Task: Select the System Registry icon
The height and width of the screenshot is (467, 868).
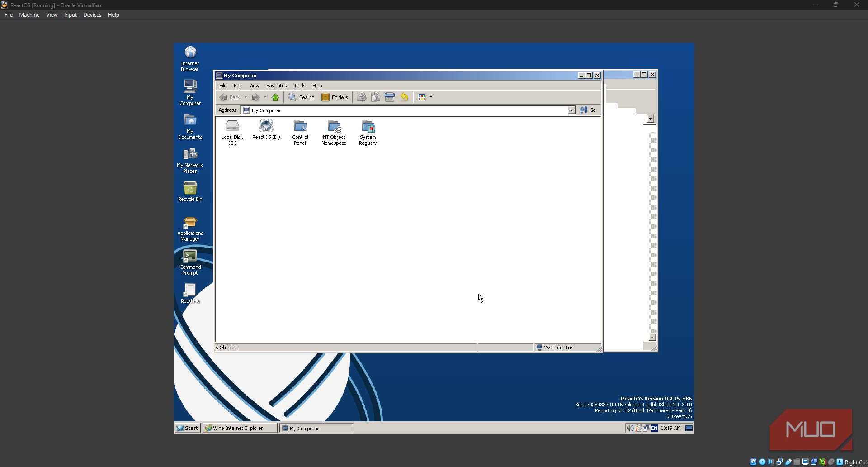Action: click(368, 132)
